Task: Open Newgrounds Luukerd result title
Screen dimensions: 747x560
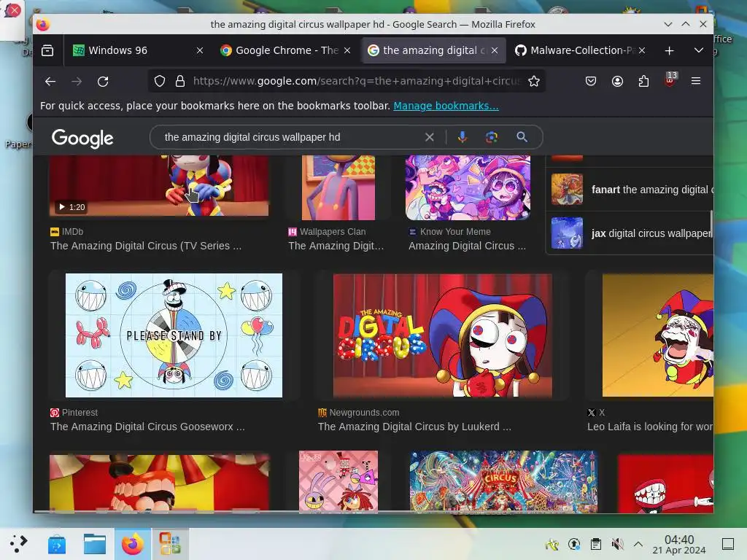Action: click(x=414, y=427)
